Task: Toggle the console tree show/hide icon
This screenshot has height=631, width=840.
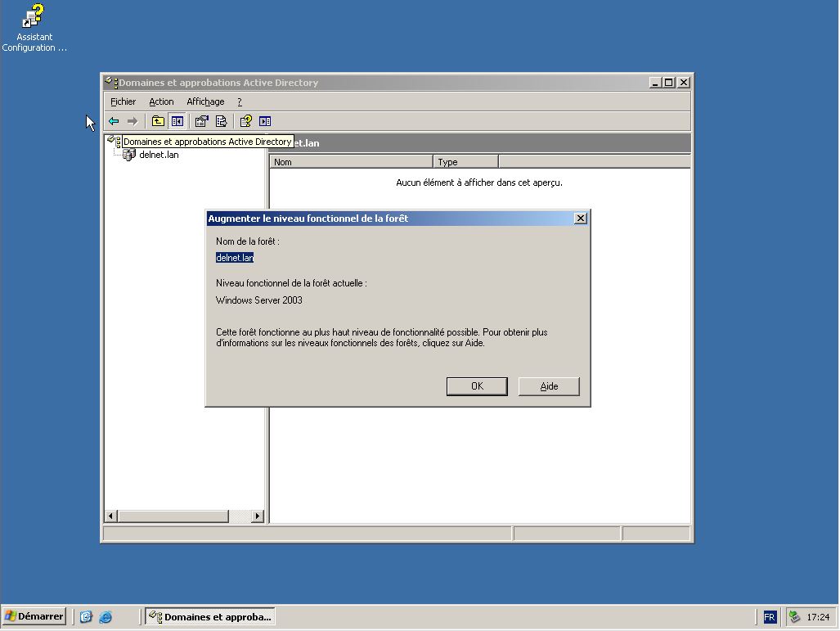Action: point(177,121)
